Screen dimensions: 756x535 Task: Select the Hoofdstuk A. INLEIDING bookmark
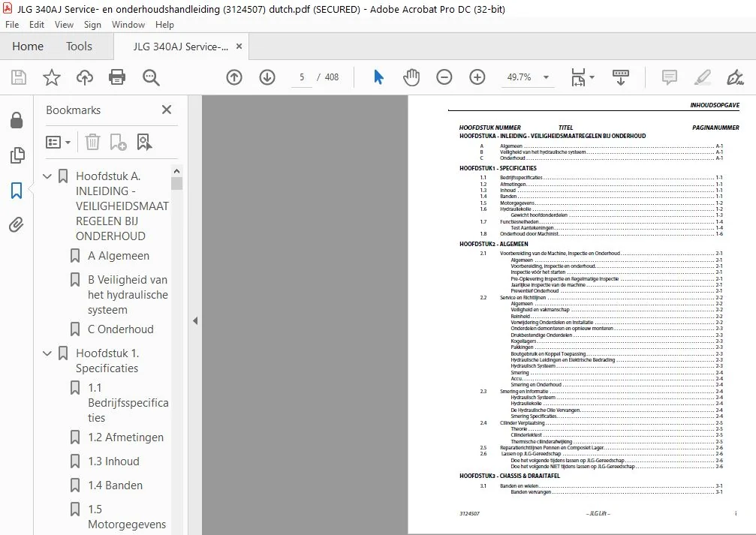point(122,206)
